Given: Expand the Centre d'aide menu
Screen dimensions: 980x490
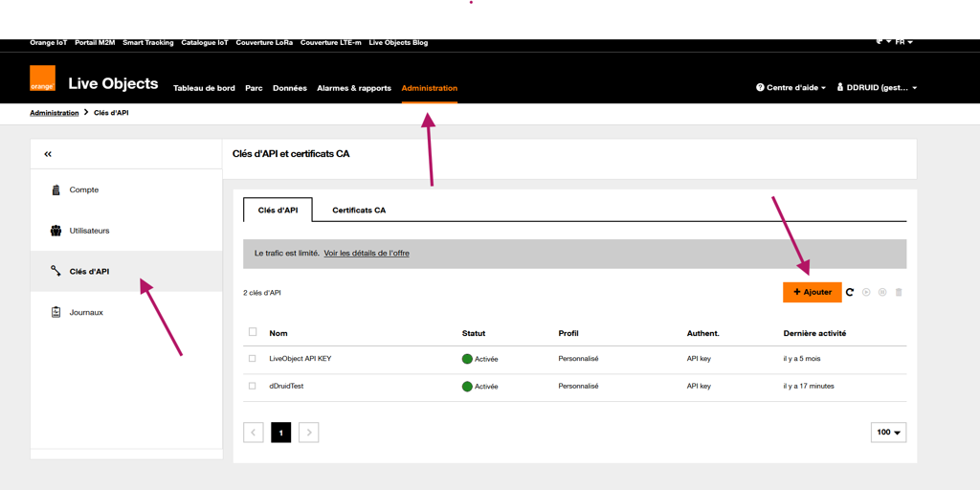Looking at the screenshot, I should (791, 88).
